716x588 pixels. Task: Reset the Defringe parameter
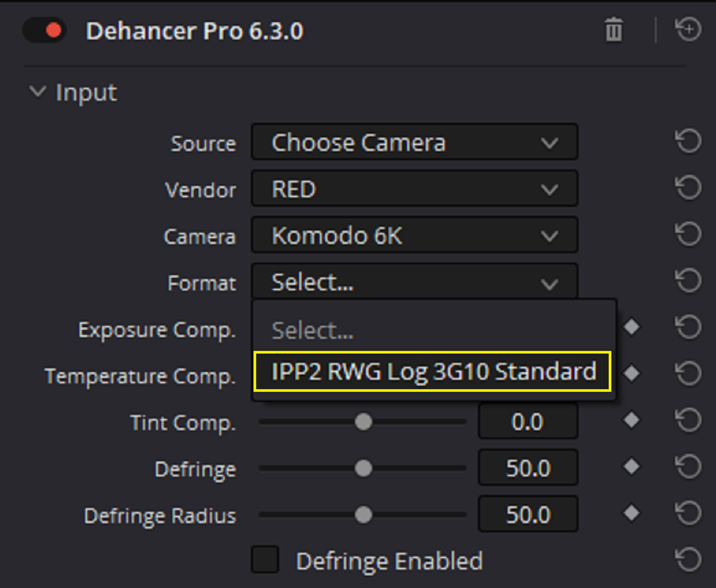coord(688,467)
